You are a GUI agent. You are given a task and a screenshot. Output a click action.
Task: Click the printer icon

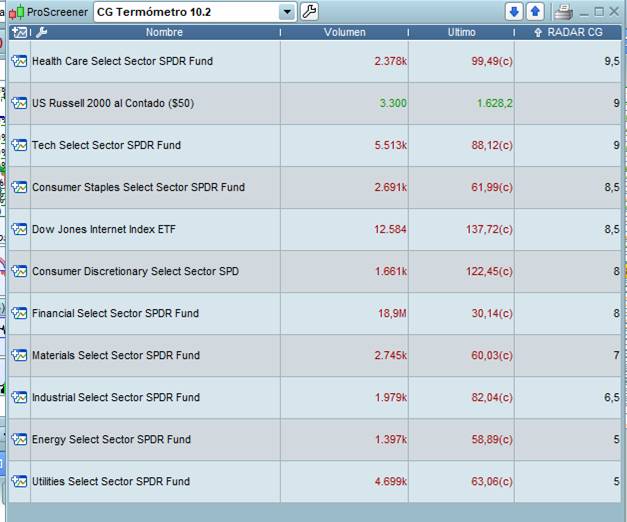[x=563, y=12]
